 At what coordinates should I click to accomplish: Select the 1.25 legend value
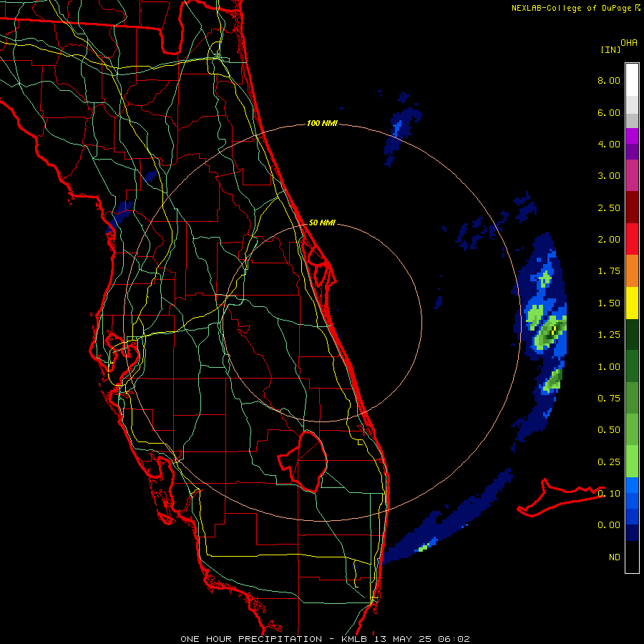pyautogui.click(x=609, y=335)
